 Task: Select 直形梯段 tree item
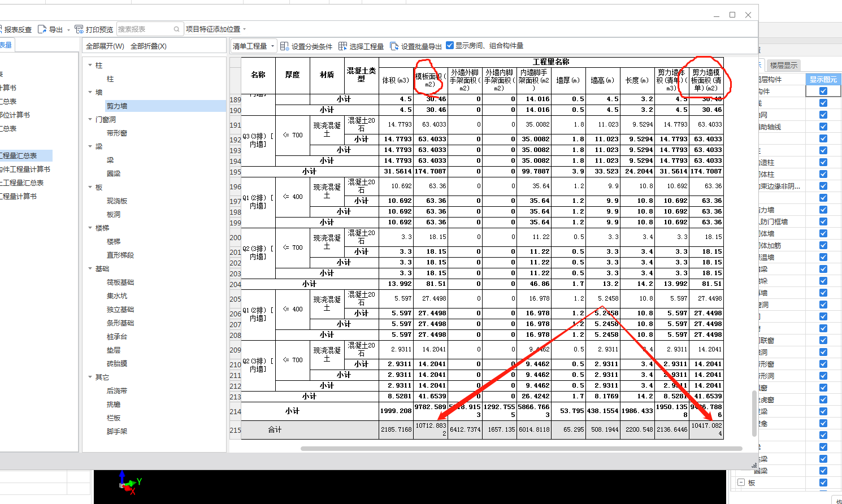[120, 255]
